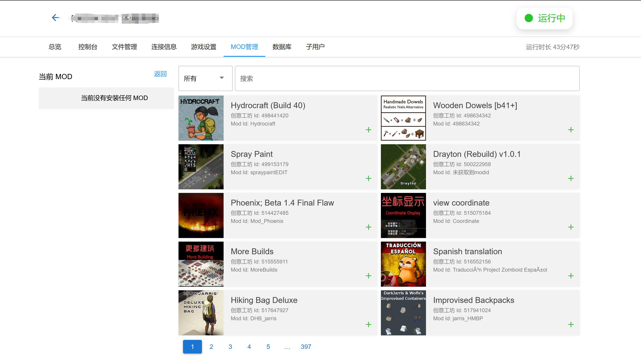This screenshot has height=364, width=641.
Task: Click the 坐标显示 Coordinate Display thumbnail
Action: (403, 215)
